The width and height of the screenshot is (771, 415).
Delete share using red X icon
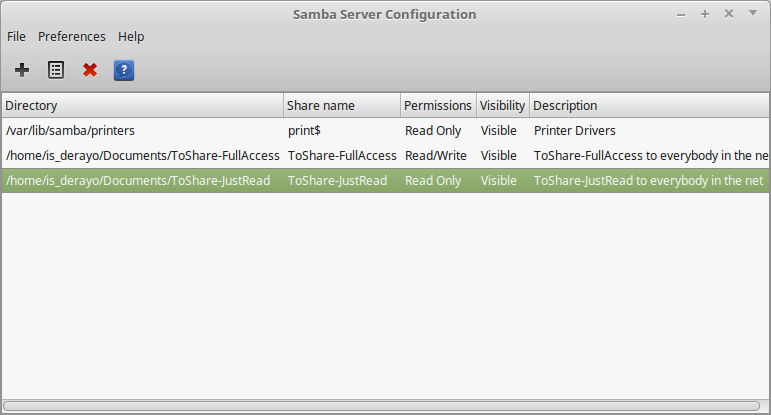[x=89, y=70]
